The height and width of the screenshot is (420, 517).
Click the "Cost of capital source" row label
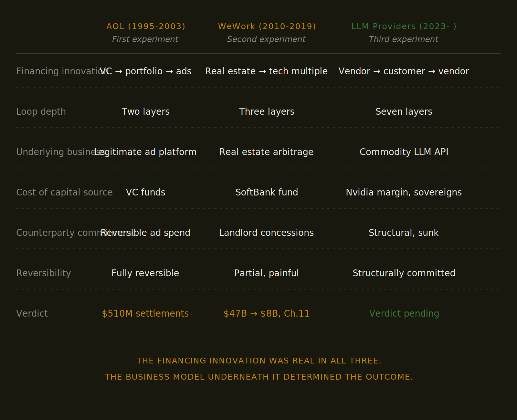click(x=65, y=193)
